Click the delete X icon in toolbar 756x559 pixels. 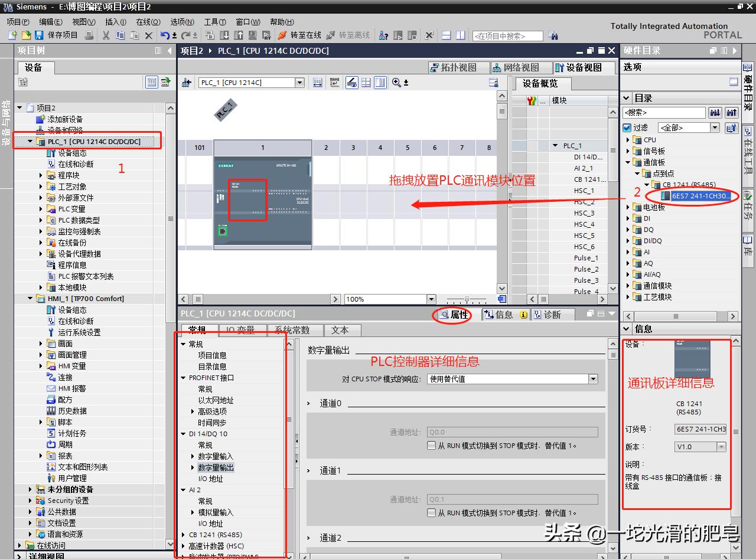coord(149,35)
